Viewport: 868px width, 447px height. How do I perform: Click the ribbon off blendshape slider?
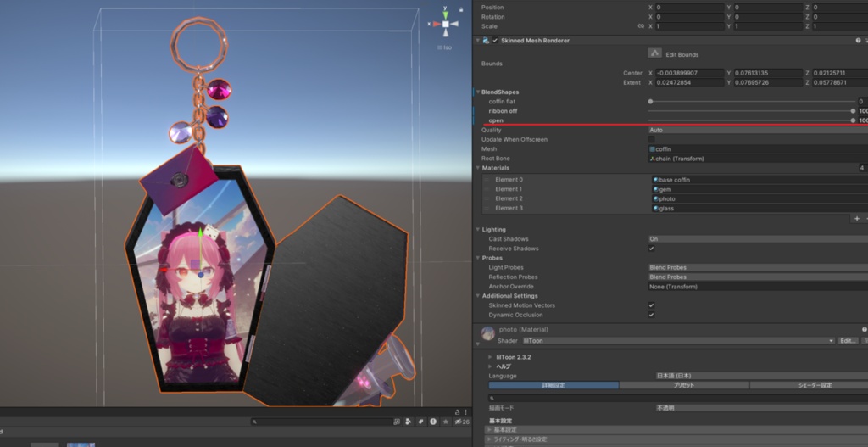(752, 111)
